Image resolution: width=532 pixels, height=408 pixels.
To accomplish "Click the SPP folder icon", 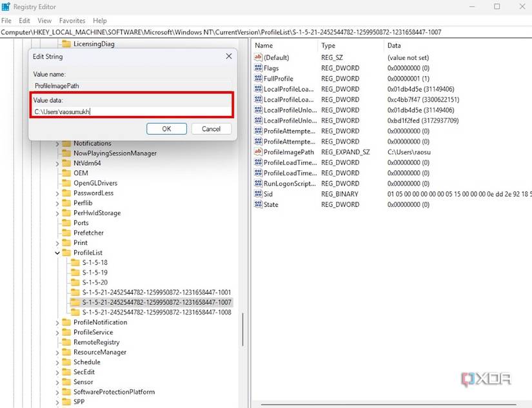I will coord(66,402).
